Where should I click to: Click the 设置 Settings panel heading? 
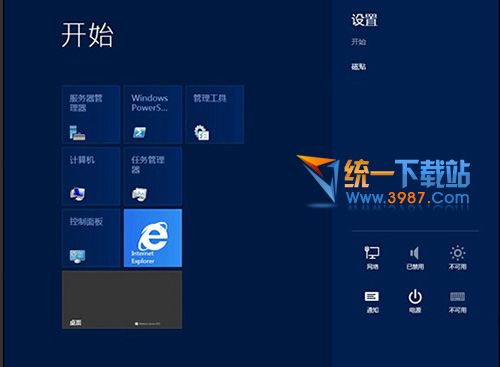pos(364,20)
